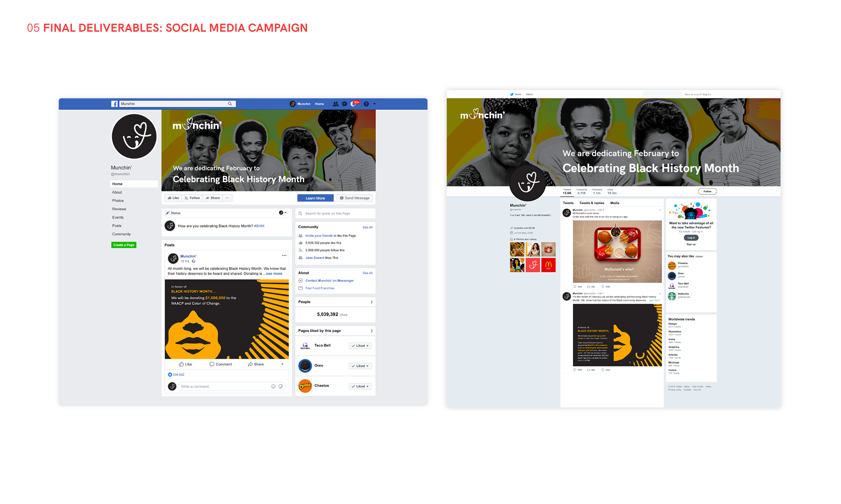The image size is (841, 504).
Task: Click the emoji icon in comment field
Action: [273, 387]
